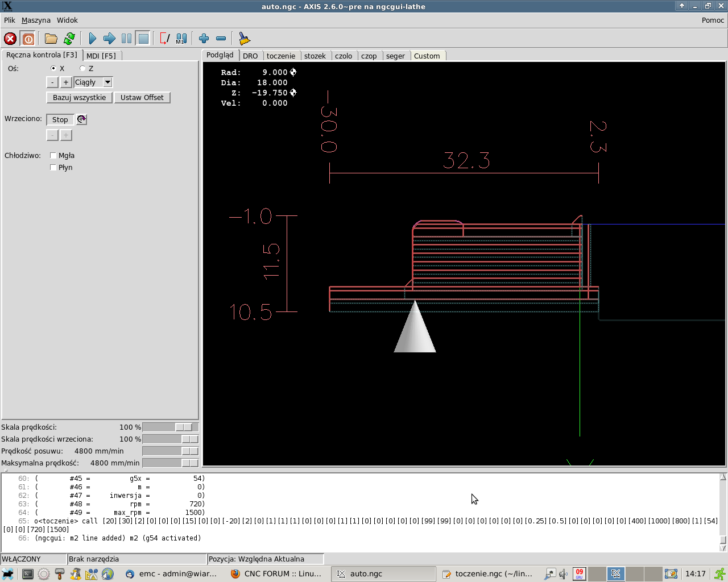Start spindle with the icon beside Stop
The width and height of the screenshot is (728, 582).
coord(81,119)
